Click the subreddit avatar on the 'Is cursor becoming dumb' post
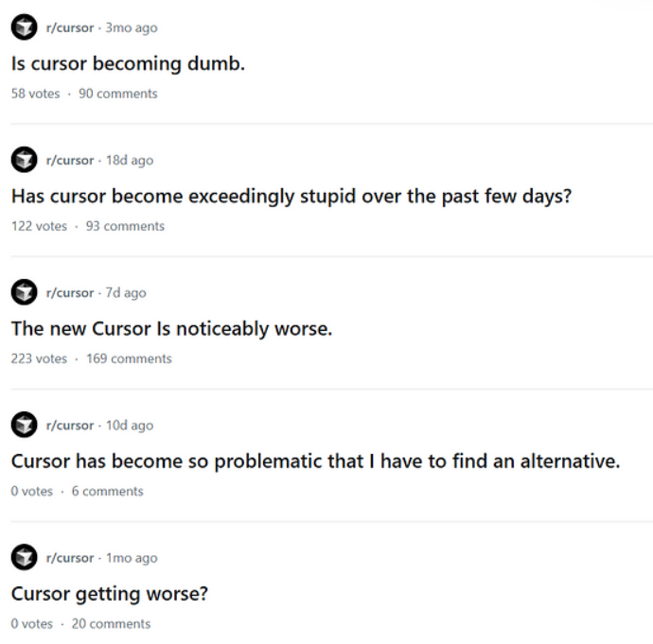 [x=25, y=28]
